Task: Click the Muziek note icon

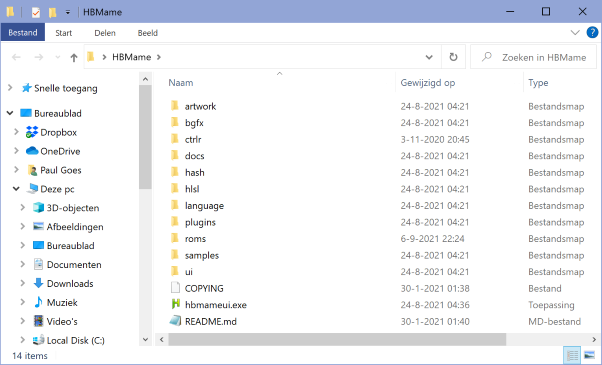Action: (x=38, y=302)
